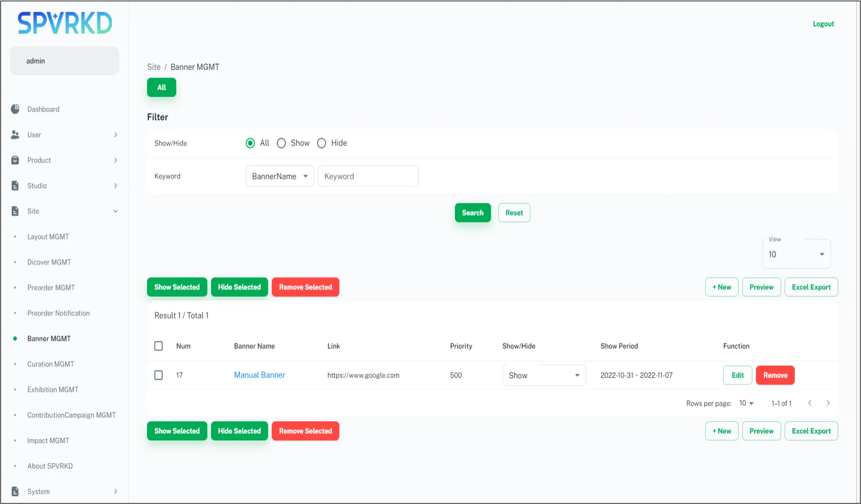Screen dimensions: 861x504
Task: Click the Dashboard pie chart icon
Action: [15, 109]
